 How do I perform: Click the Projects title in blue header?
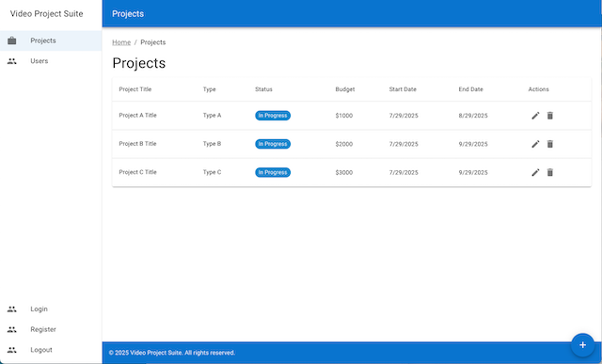(128, 14)
